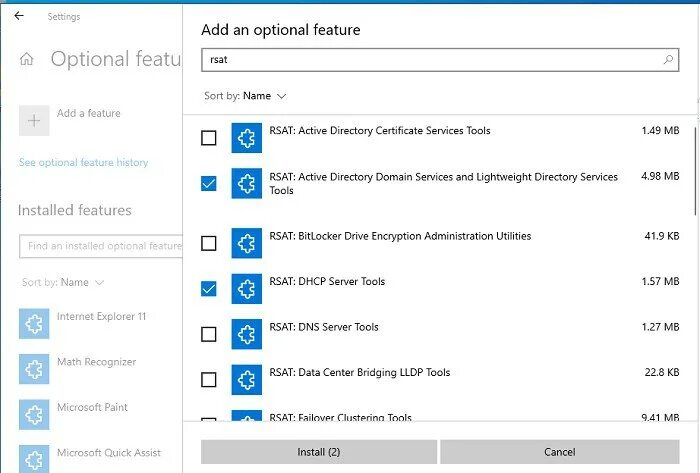Click Find an installed optional feature field
The image size is (700, 473).
click(101, 246)
